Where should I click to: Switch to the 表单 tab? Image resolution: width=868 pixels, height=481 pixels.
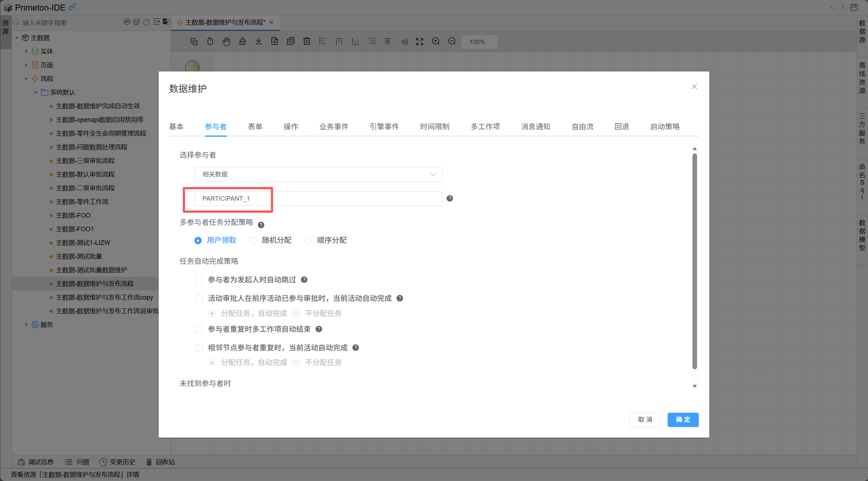[x=255, y=126]
